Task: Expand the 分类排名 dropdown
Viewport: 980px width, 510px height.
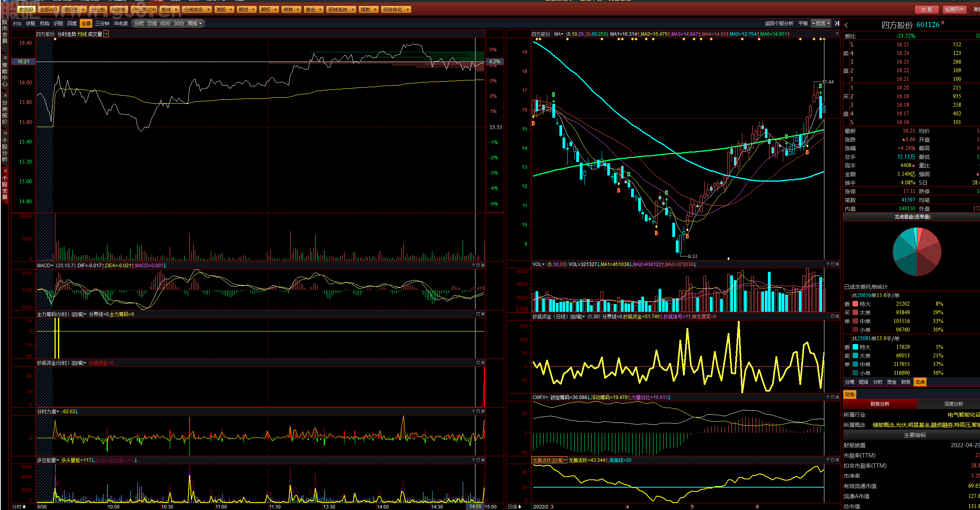Action: point(209,9)
